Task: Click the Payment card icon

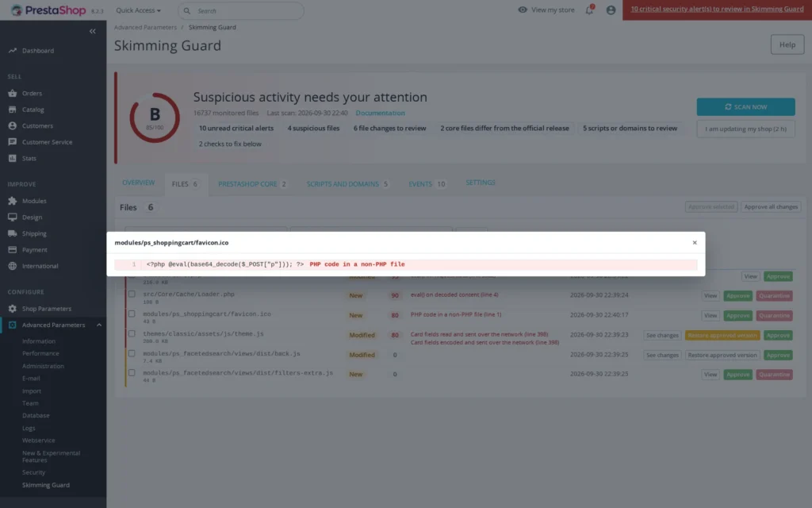Action: [13, 249]
